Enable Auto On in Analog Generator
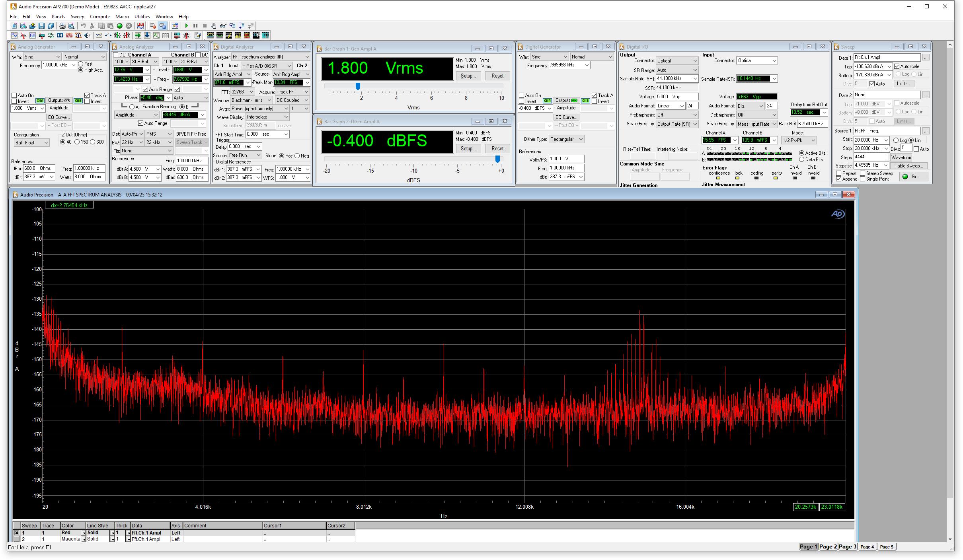This screenshot has height=560, width=963. tap(14, 95)
